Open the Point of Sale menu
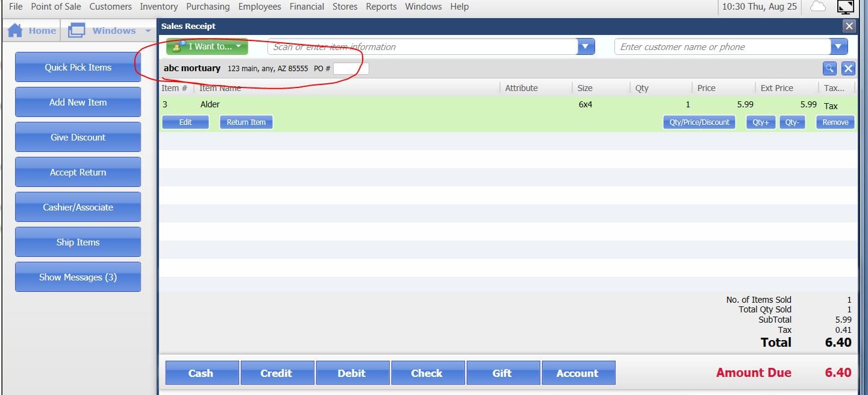 tap(55, 7)
